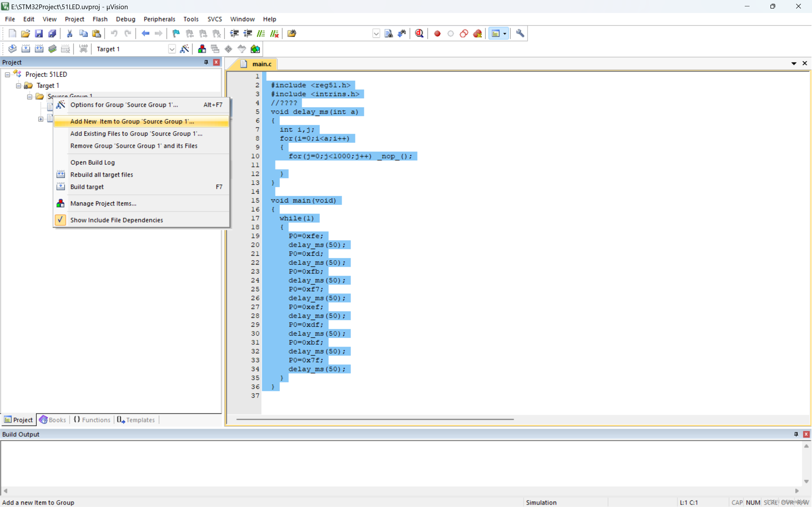The height and width of the screenshot is (507, 812).
Task: Click the Manage Project Items blocks icon
Action: [202, 49]
